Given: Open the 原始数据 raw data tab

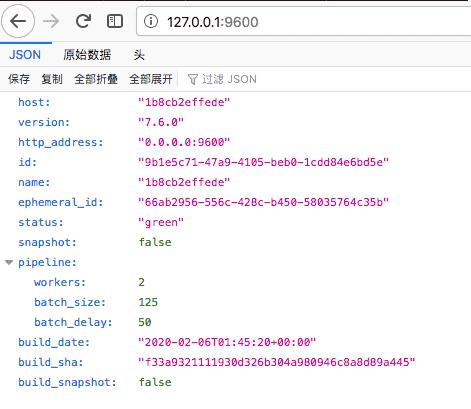Looking at the screenshot, I should (x=87, y=55).
